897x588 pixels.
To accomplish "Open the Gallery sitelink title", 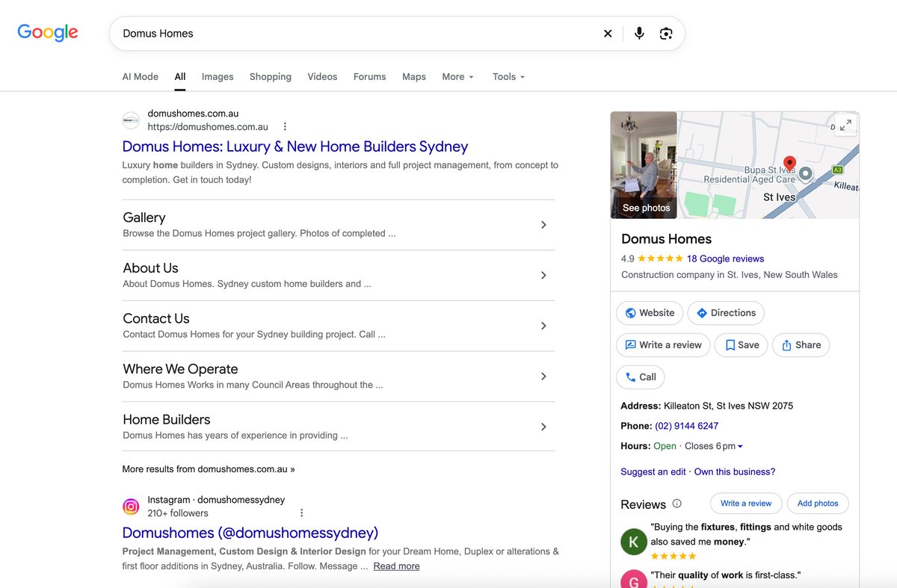I will (x=144, y=217).
